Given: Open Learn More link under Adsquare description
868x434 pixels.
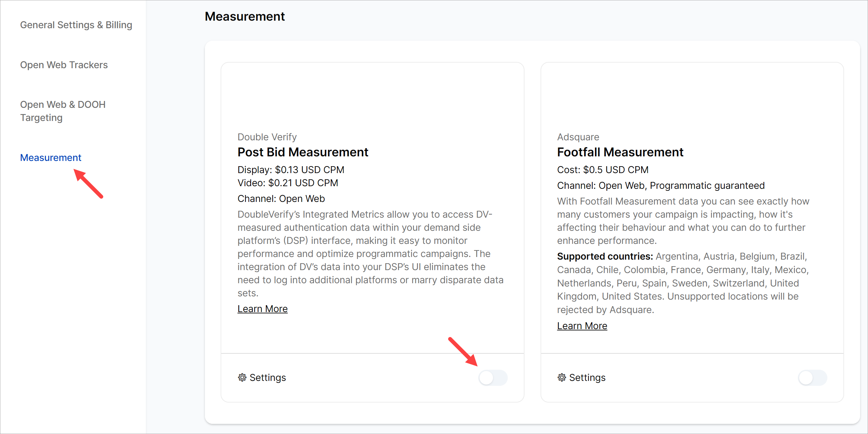Looking at the screenshot, I should 582,326.
